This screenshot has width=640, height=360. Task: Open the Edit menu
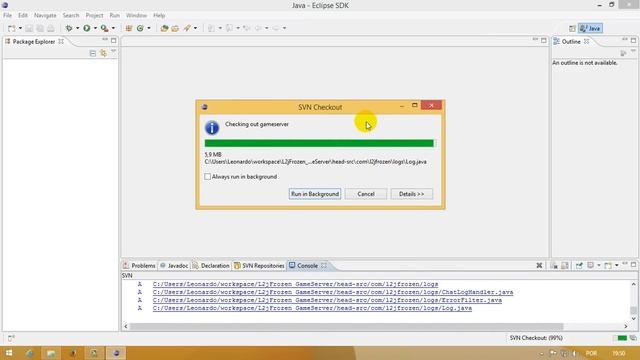pos(23,16)
